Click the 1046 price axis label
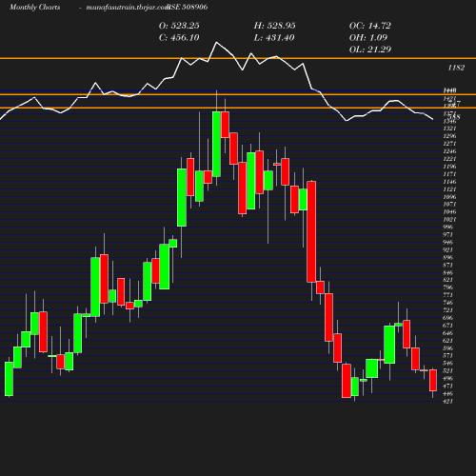The width and height of the screenshot is (476, 476). point(449,212)
